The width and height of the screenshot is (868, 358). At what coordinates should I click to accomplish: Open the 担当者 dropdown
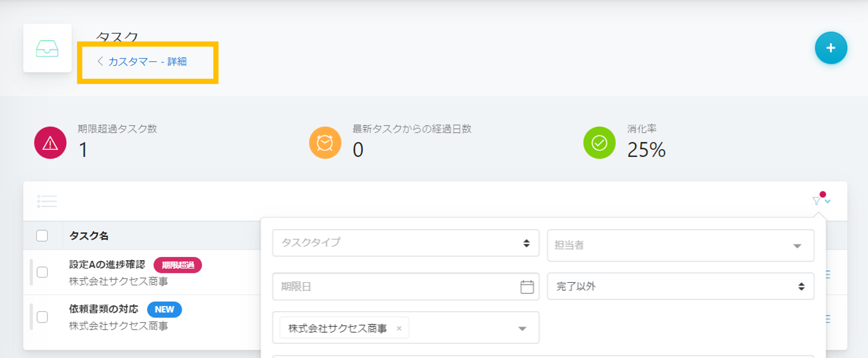[x=681, y=245]
